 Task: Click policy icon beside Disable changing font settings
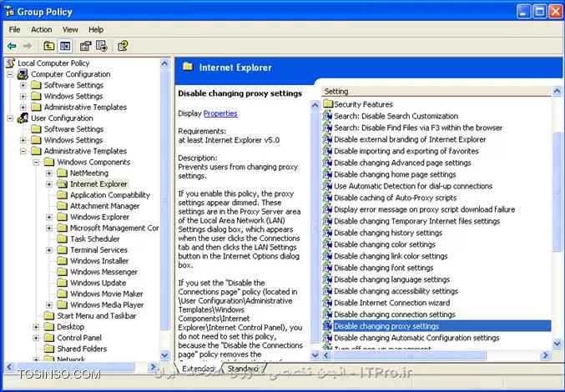click(x=327, y=268)
